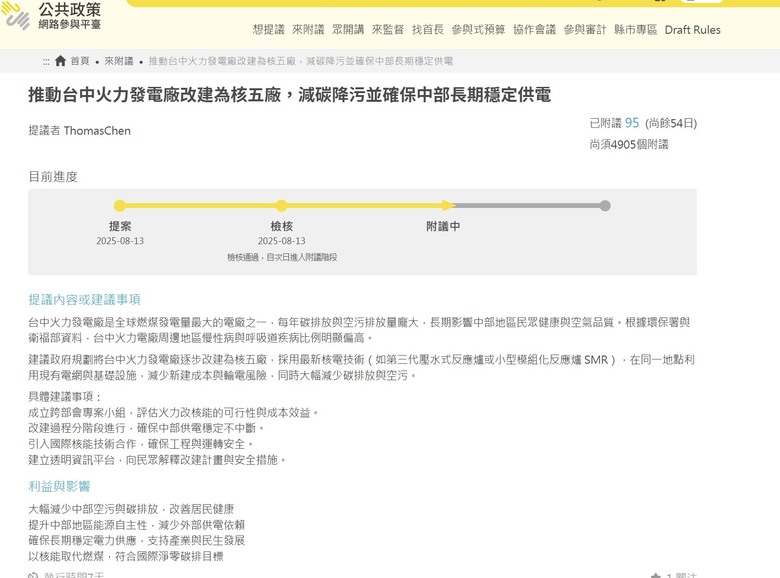Open the 找首長 menu item
This screenshot has width=780, height=578.
428,30
